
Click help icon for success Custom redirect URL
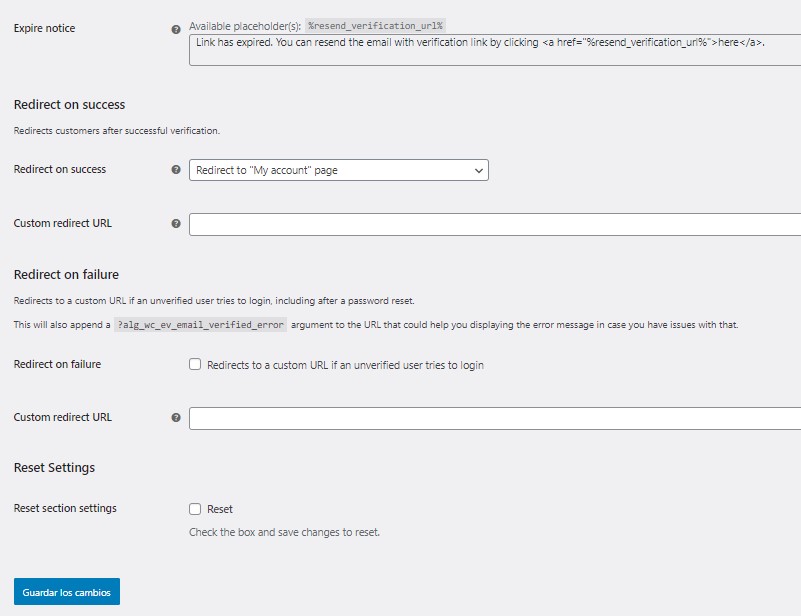coord(176,224)
